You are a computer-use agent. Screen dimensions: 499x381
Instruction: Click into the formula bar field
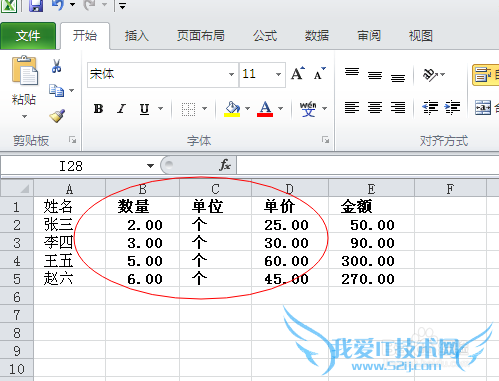(368, 165)
